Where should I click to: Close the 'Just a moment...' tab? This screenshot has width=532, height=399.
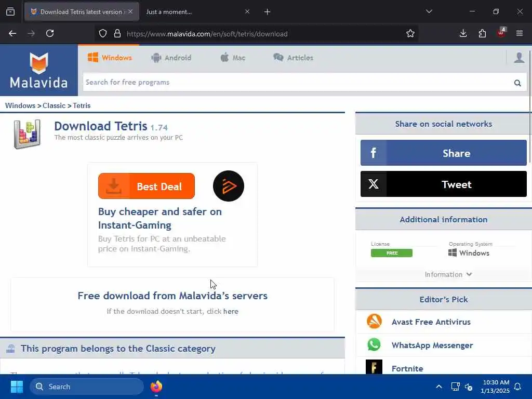coord(247,11)
